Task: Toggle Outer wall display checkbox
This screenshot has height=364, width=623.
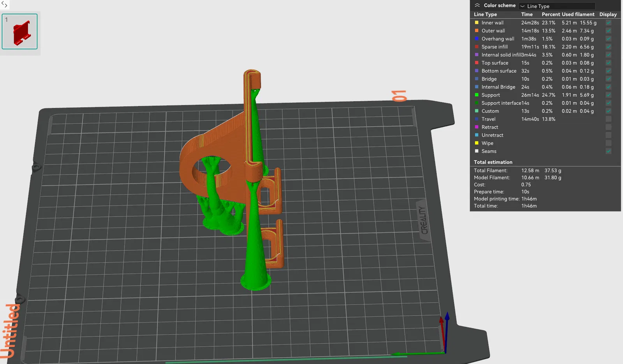Action: coord(608,31)
